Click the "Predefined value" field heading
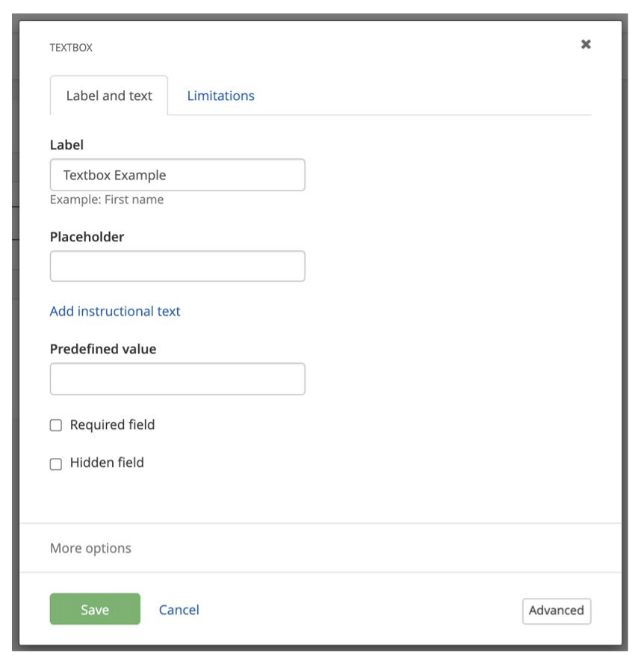Image resolution: width=644 pixels, height=665 pixels. pyautogui.click(x=103, y=349)
